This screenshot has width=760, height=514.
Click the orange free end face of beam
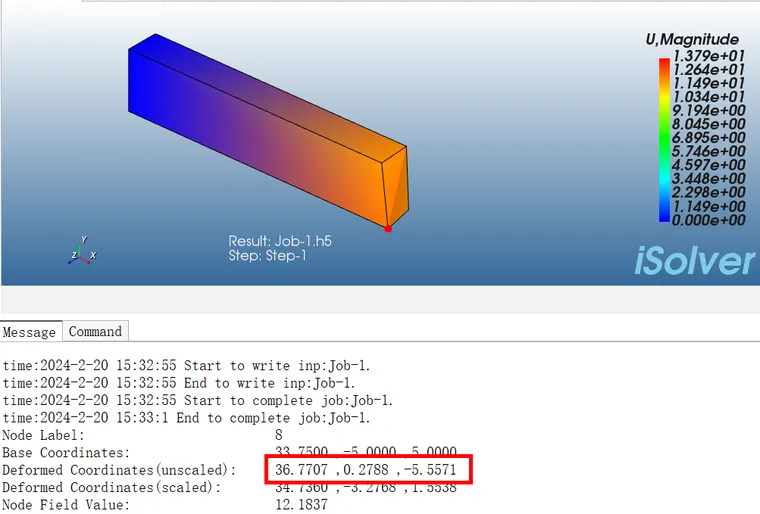click(395, 187)
